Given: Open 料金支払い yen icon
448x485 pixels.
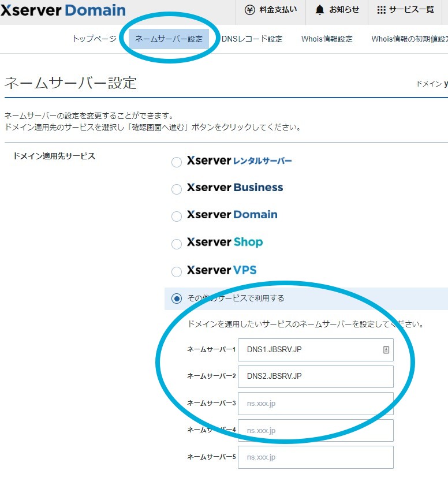Looking at the screenshot, I should [249, 10].
